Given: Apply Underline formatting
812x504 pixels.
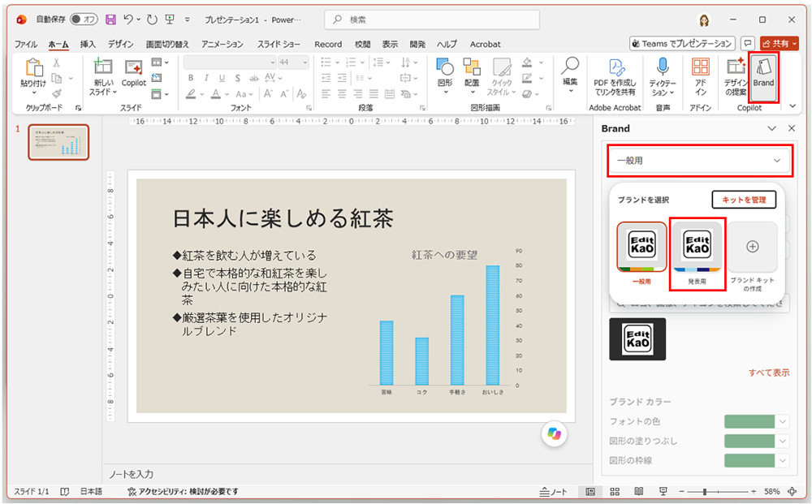Looking at the screenshot, I should click(222, 78).
